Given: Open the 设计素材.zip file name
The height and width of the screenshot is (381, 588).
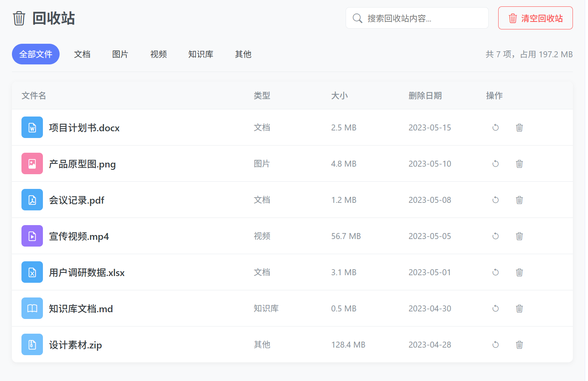Looking at the screenshot, I should (x=75, y=345).
